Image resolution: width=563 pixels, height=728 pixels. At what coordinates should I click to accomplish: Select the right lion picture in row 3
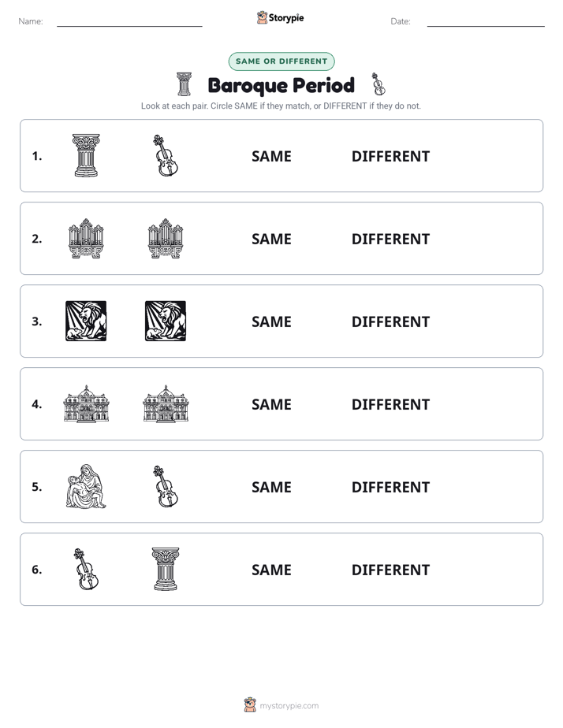[166, 321]
